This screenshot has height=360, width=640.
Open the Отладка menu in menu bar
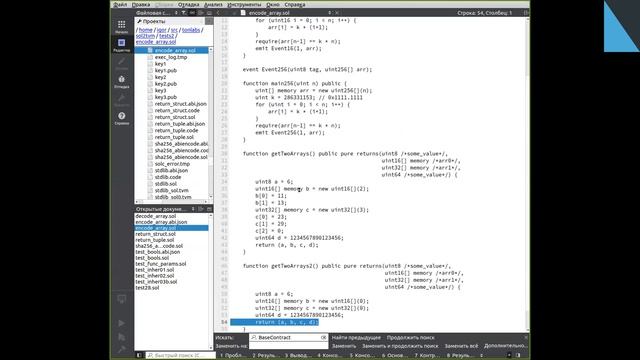pyautogui.click(x=189, y=4)
